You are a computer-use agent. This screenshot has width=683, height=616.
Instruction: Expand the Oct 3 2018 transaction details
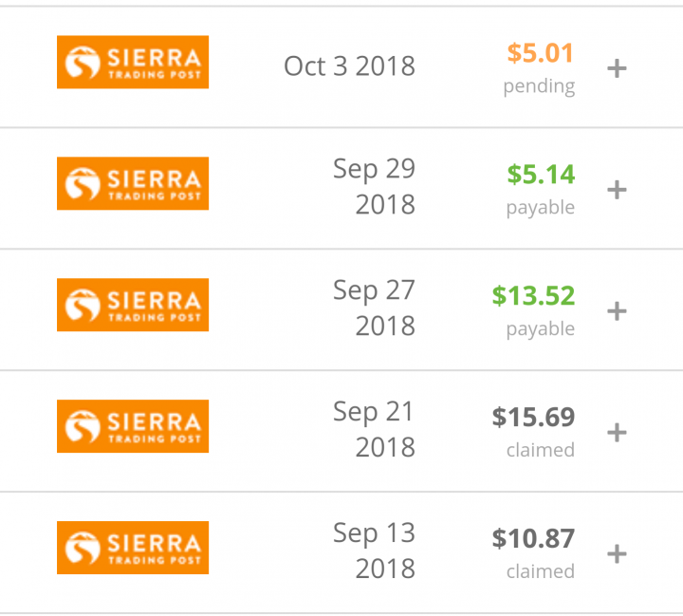[x=617, y=68]
